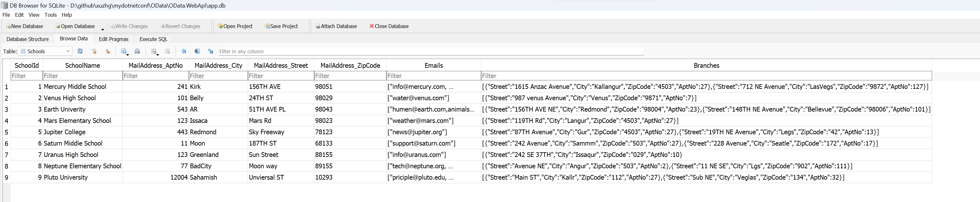Click the Close Database button
Image resolution: width=980 pixels, height=202 pixels.
coord(389,26)
